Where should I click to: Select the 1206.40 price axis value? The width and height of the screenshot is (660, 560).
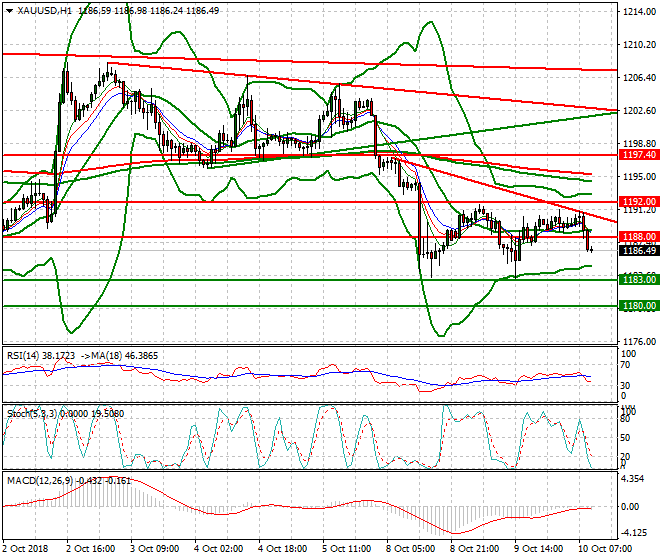click(639, 77)
